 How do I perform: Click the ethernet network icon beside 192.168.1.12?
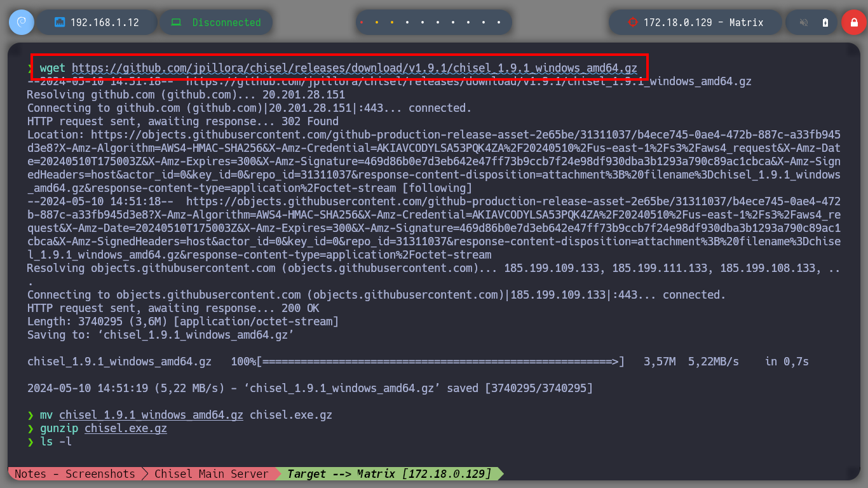point(60,22)
